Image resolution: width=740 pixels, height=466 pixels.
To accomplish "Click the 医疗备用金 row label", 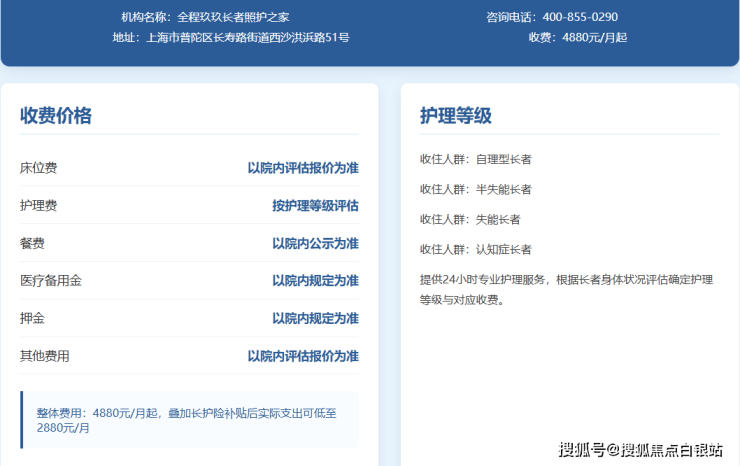I will pos(51,281).
